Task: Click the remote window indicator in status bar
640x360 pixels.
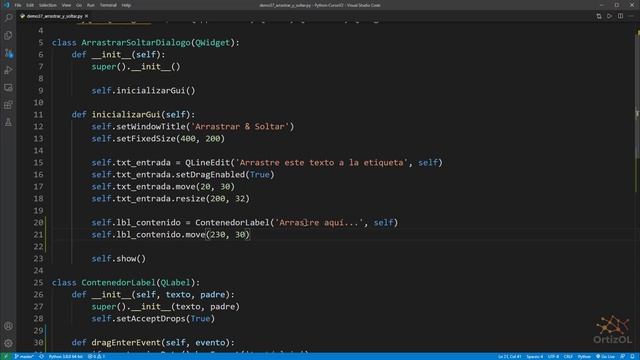Action: (x=6, y=356)
